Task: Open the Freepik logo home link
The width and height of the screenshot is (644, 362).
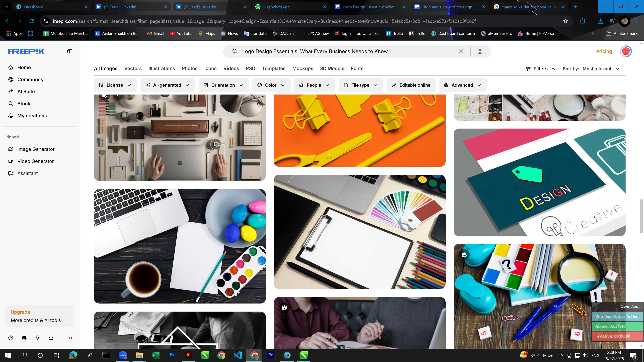Action: tap(26, 51)
